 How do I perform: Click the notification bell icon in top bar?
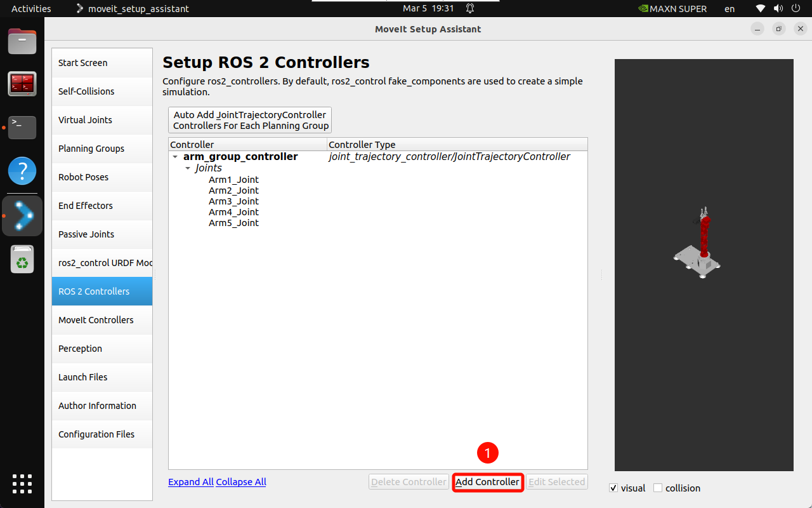(x=470, y=9)
